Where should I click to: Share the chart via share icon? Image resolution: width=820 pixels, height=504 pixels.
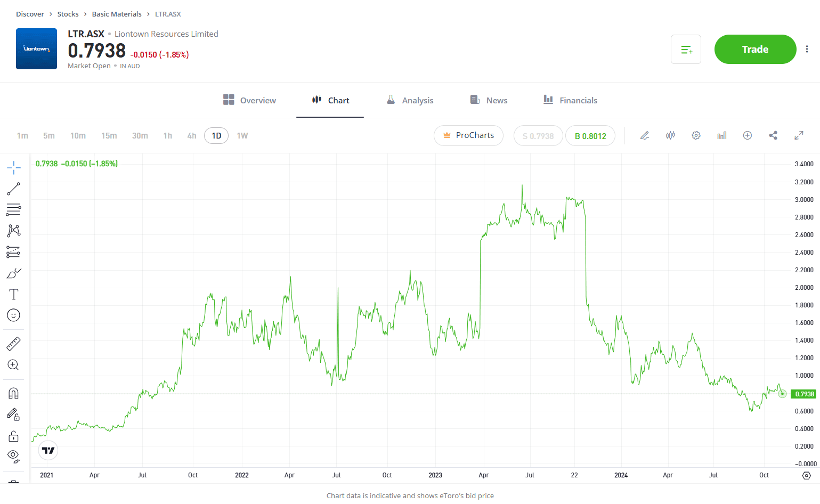[773, 135]
